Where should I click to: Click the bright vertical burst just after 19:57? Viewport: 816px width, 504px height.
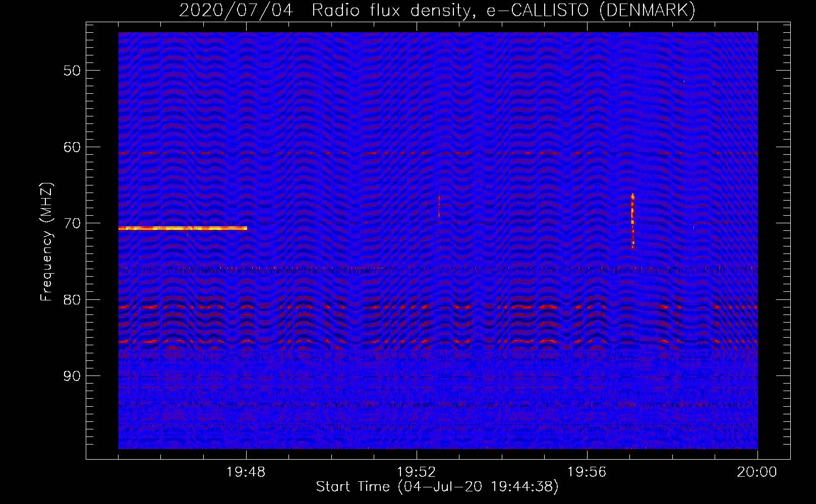[632, 220]
